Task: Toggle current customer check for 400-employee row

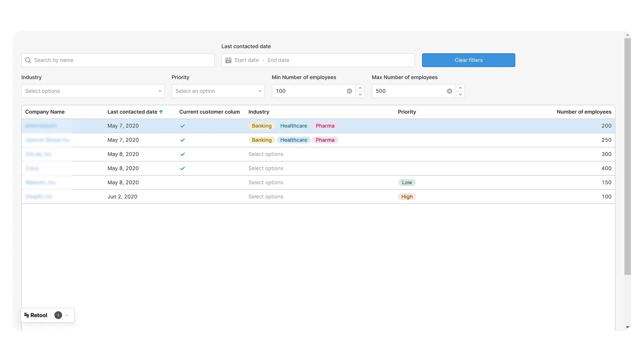Action: point(182,168)
